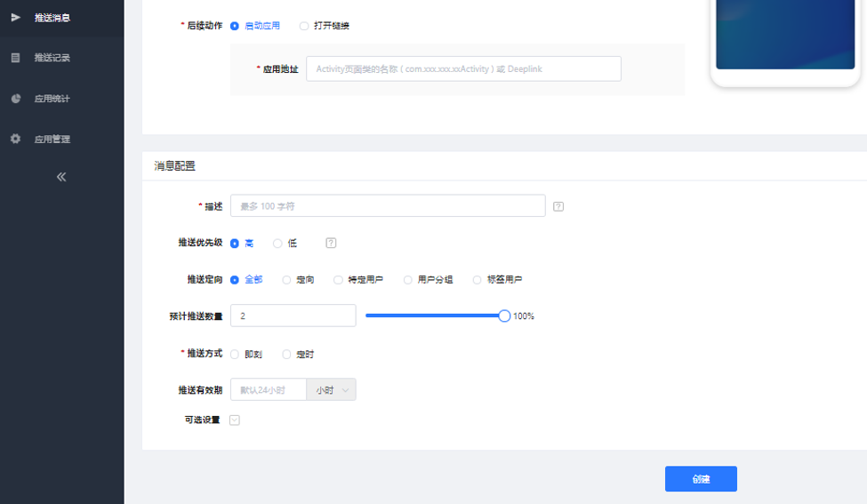Click the 100% slider value label
This screenshot has height=504, width=867.
click(x=523, y=316)
